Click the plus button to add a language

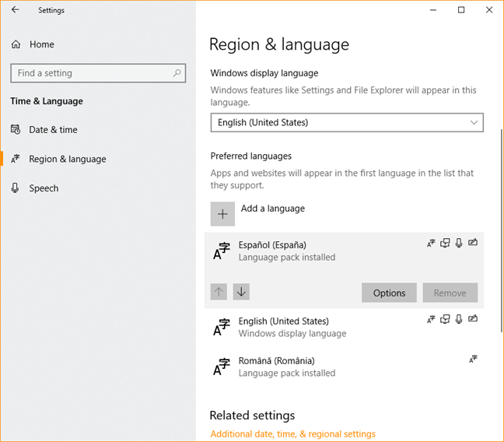pyautogui.click(x=222, y=214)
